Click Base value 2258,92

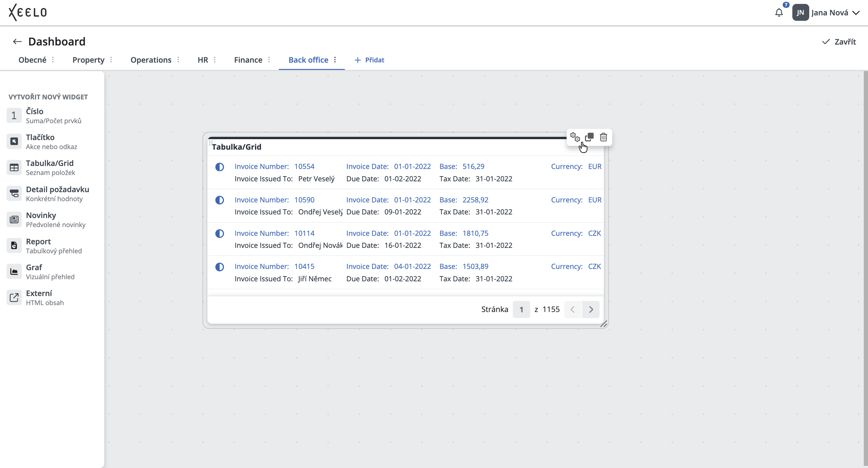pyautogui.click(x=475, y=200)
